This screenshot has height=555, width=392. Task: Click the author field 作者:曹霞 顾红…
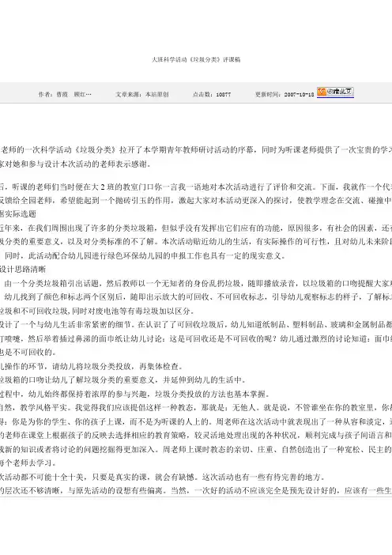tap(65, 95)
